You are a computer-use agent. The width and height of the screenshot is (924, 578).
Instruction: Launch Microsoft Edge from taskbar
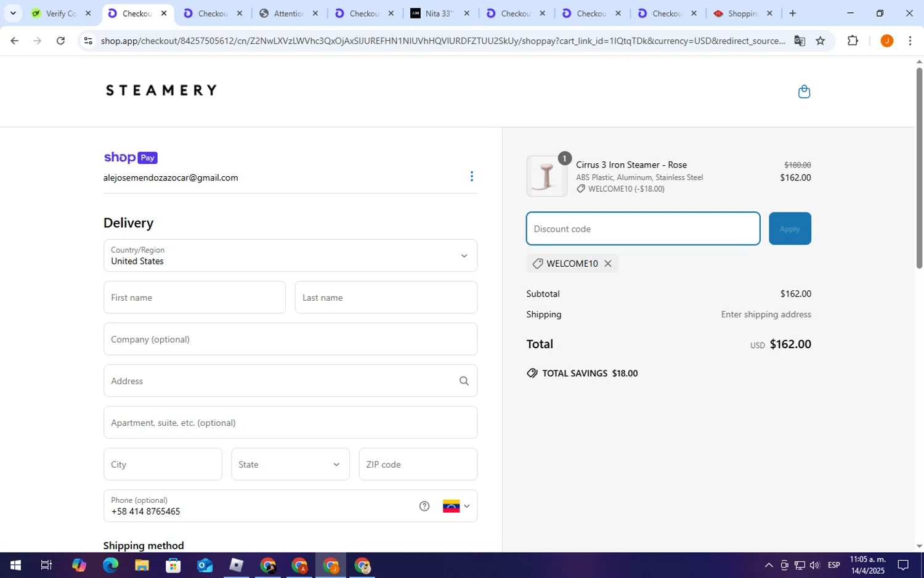click(x=110, y=565)
